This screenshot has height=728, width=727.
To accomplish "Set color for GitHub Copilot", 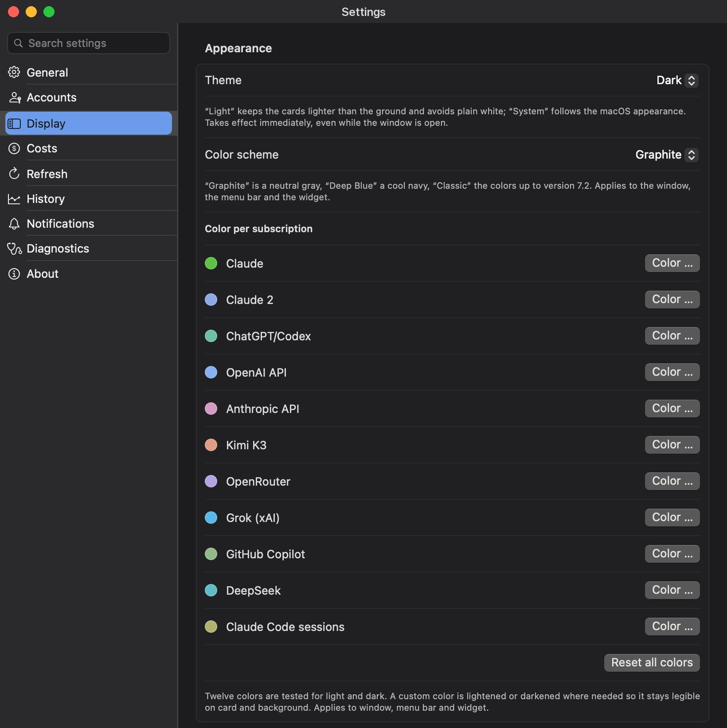I will coord(672,553).
